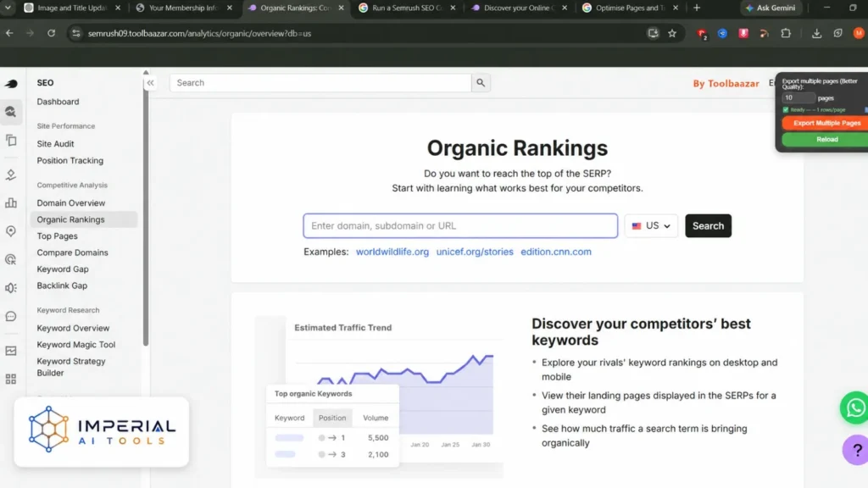This screenshot has width=868, height=488.
Task: Click the green Reload button
Action: tap(826, 140)
